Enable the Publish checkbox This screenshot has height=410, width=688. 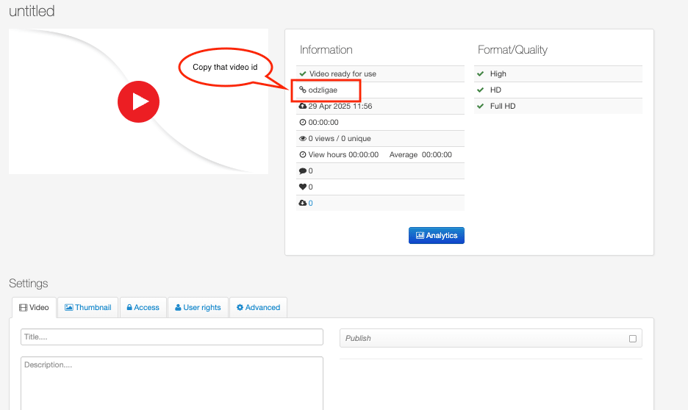[x=632, y=338]
